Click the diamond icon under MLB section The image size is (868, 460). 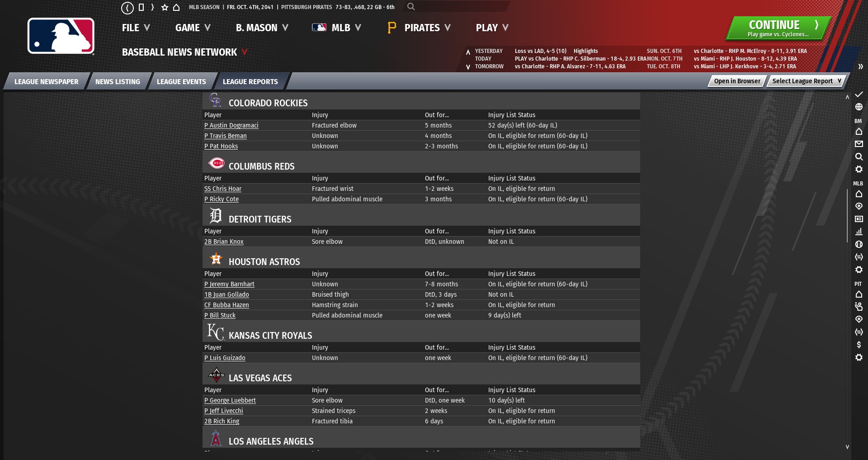pyautogui.click(x=859, y=206)
